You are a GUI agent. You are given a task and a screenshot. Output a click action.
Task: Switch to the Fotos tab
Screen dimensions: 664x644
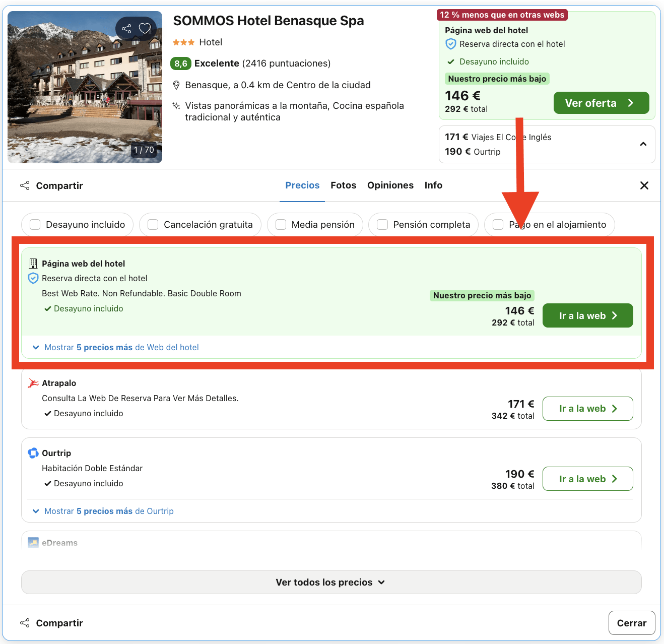pos(344,185)
